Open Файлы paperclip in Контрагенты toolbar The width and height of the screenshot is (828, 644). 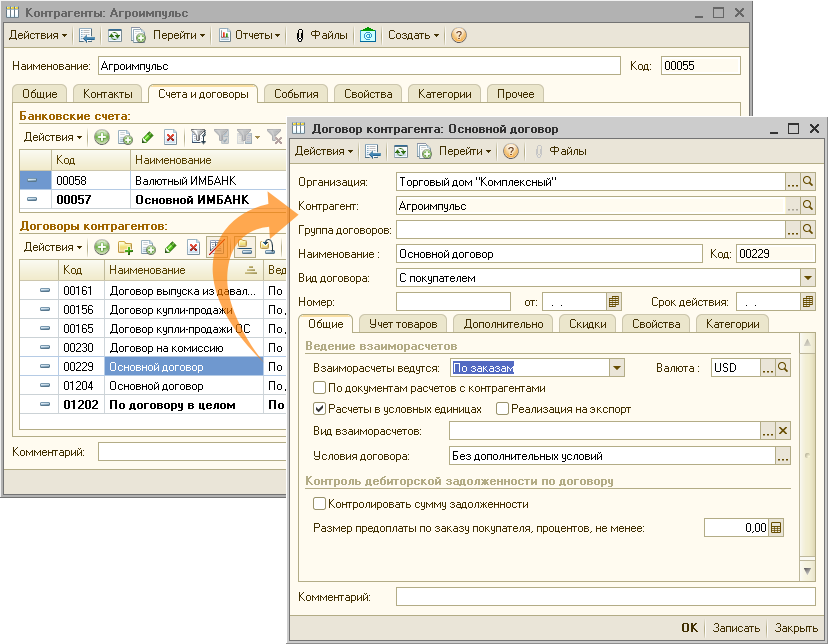[322, 35]
